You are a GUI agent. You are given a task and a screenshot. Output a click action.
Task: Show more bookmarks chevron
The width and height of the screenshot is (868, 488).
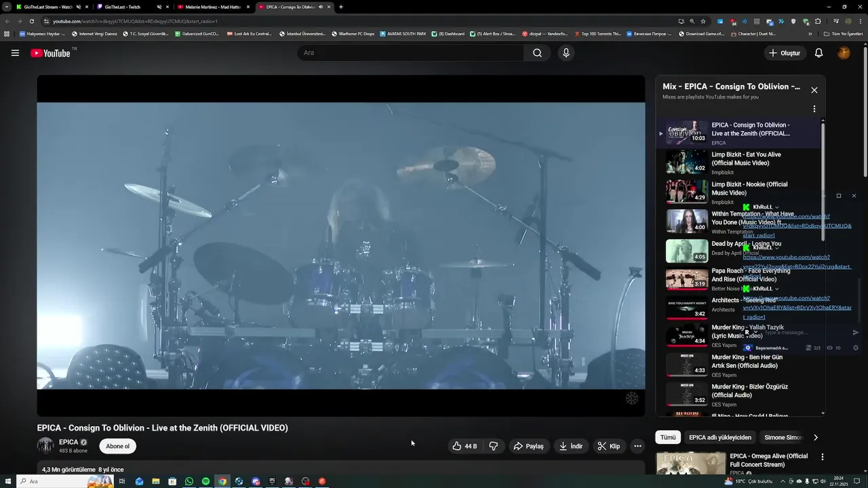810,33
